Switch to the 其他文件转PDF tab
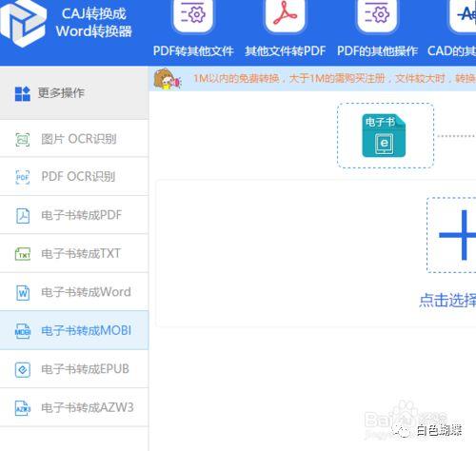The width and height of the screenshot is (476, 451). click(285, 50)
